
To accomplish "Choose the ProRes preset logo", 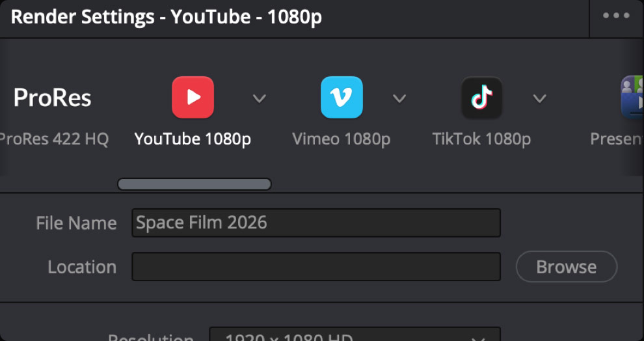I will point(52,98).
